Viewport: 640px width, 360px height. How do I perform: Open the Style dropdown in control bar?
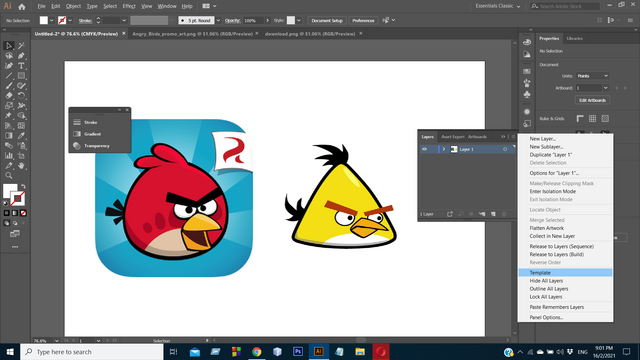click(298, 20)
